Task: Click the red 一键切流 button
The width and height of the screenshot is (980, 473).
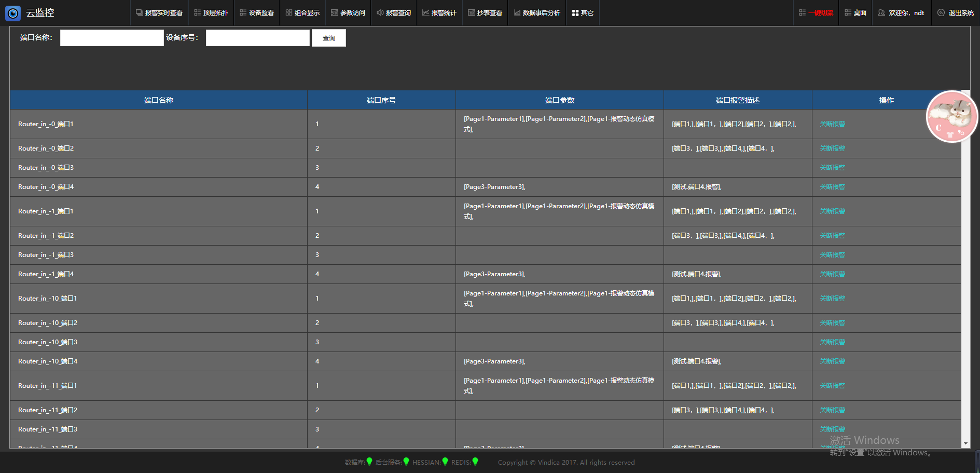Action: [820, 13]
